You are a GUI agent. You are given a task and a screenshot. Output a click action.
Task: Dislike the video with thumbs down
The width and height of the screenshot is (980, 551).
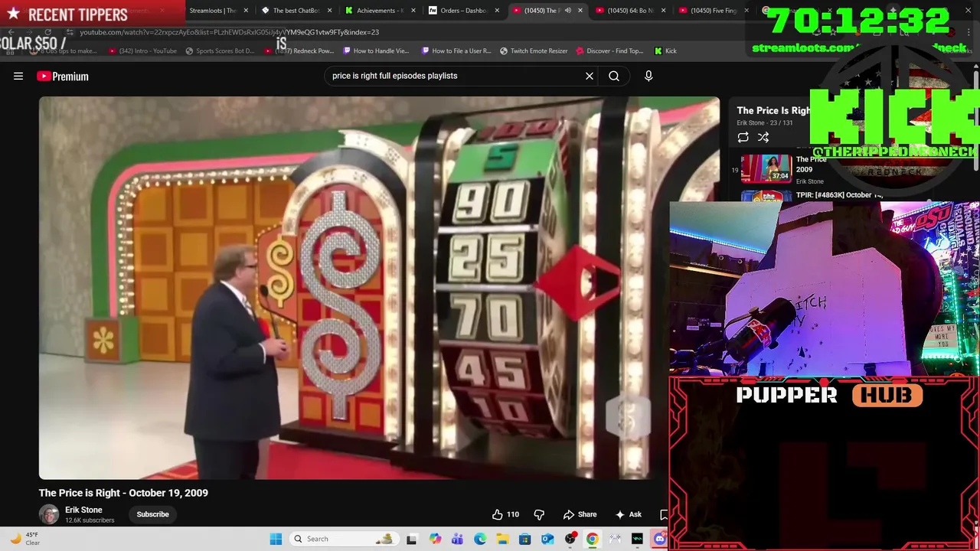(539, 514)
